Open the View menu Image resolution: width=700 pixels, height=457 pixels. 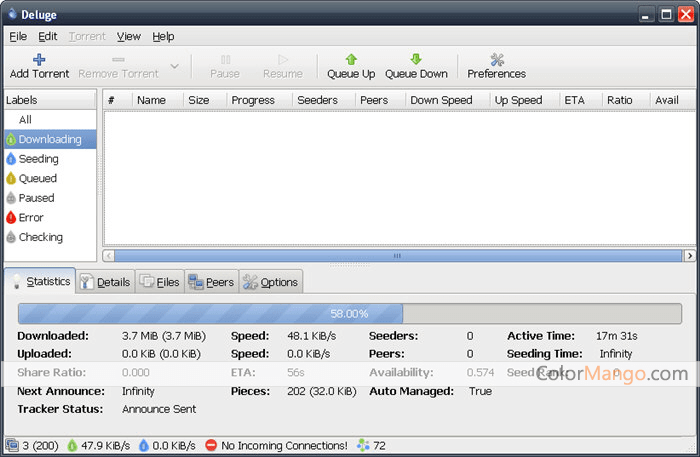(128, 36)
